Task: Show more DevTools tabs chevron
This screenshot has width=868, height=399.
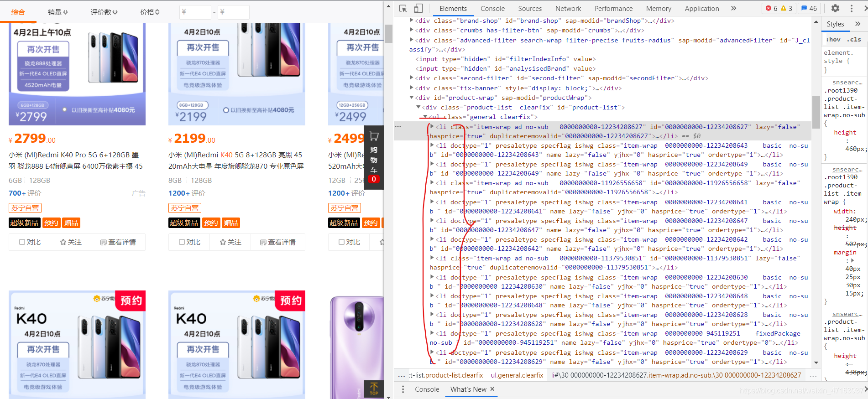Action: (x=733, y=8)
